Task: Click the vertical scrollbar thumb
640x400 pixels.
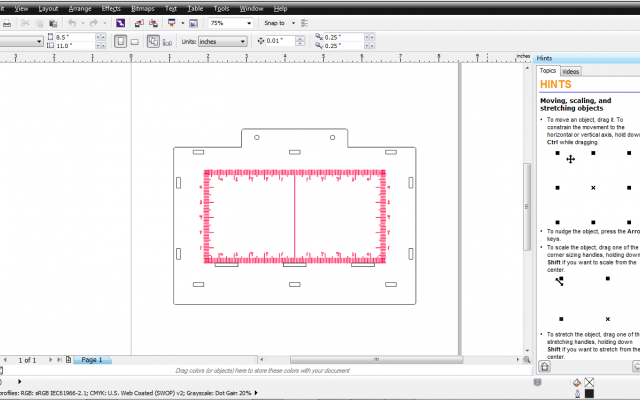Action: tap(527, 207)
